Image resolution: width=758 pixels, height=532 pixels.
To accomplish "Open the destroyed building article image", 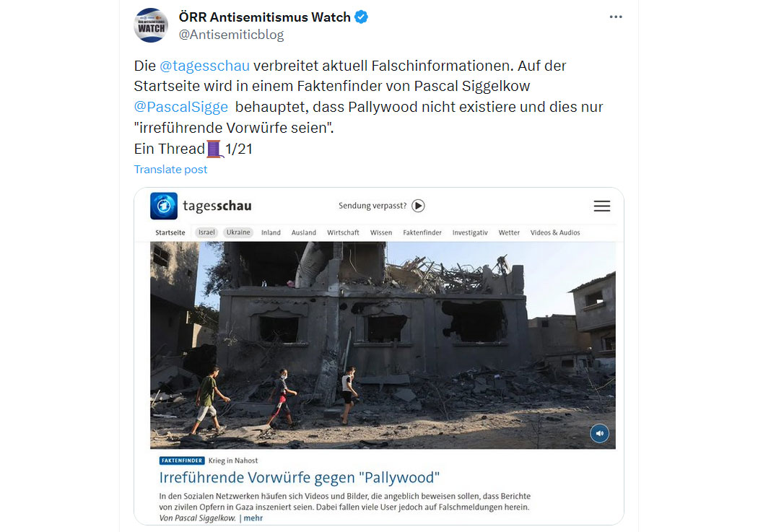I will [x=383, y=346].
